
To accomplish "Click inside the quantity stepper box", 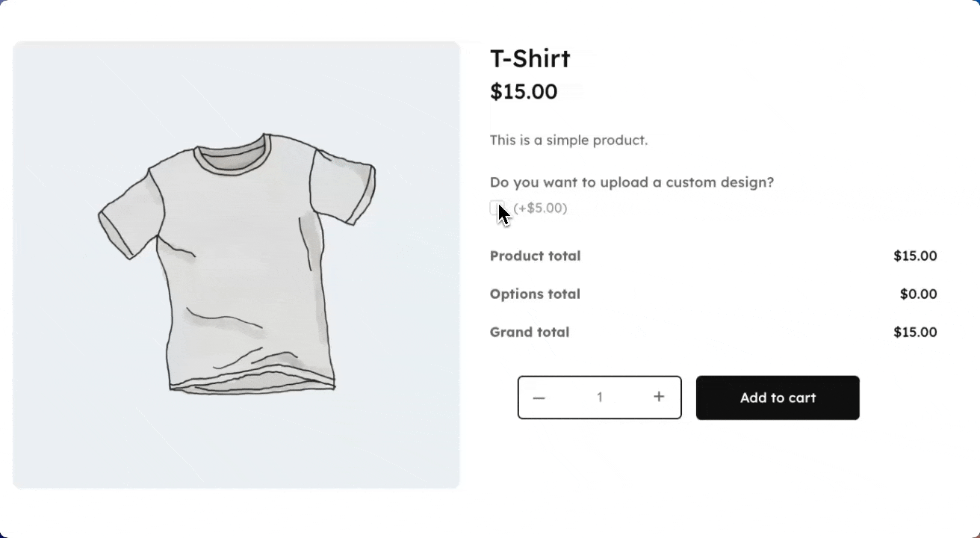I will point(599,398).
